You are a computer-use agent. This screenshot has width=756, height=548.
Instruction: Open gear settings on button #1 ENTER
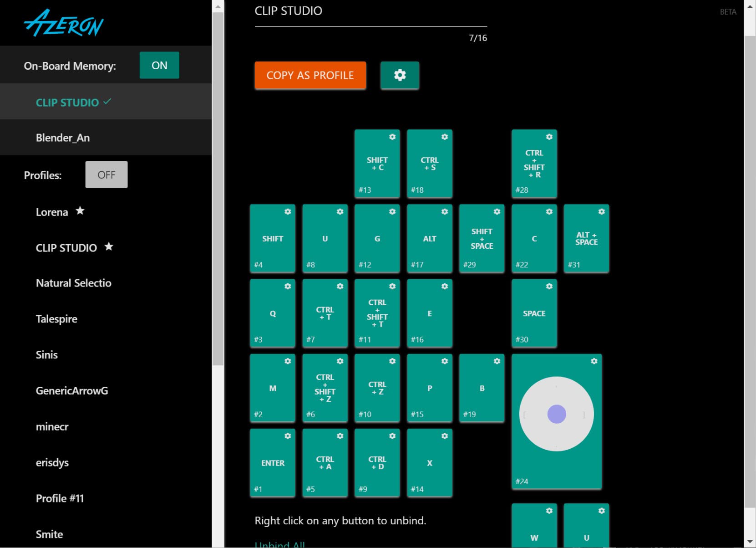point(288,436)
